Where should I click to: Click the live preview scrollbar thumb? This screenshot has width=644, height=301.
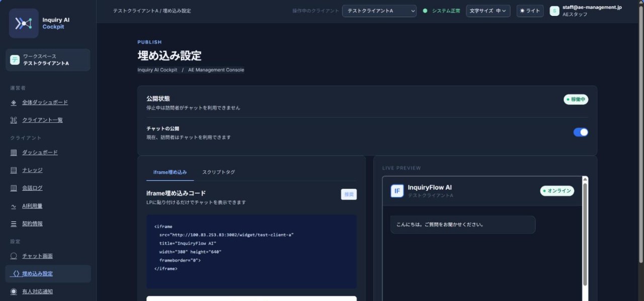(585, 234)
